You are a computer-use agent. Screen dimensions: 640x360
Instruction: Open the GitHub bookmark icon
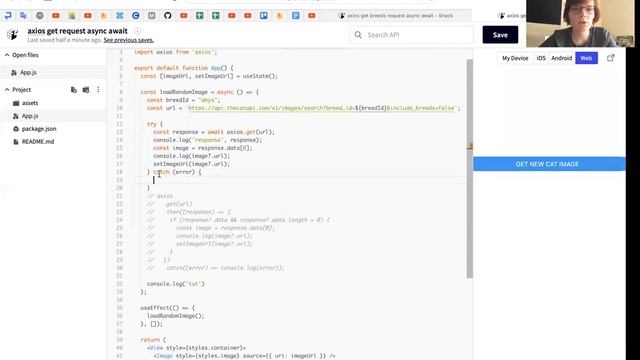[168, 16]
